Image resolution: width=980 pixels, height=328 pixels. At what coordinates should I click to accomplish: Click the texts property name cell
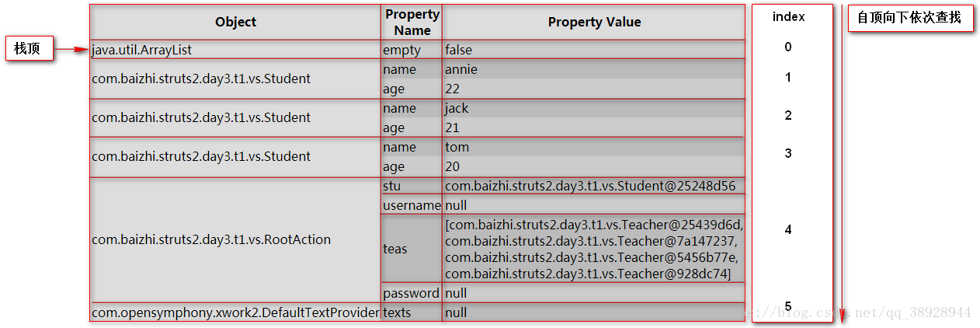coord(397,312)
